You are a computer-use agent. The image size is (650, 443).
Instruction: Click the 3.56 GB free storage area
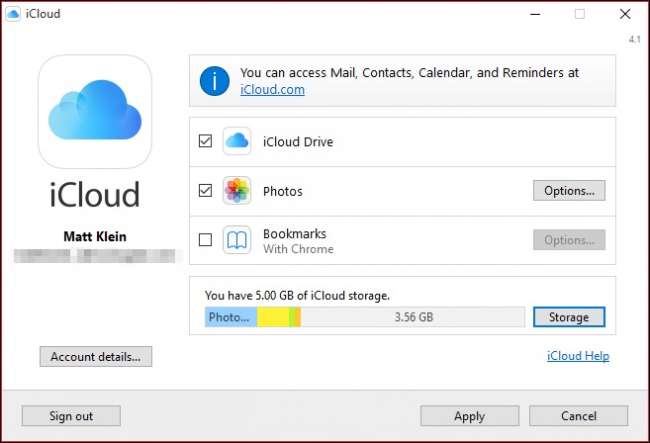click(412, 317)
